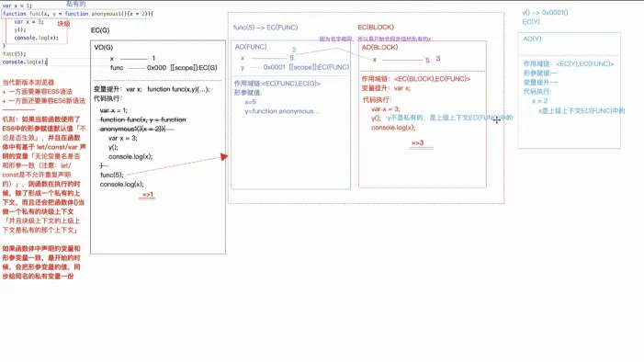
Task: Click the 'AO(Y)' label in right box
Action: 532,39
